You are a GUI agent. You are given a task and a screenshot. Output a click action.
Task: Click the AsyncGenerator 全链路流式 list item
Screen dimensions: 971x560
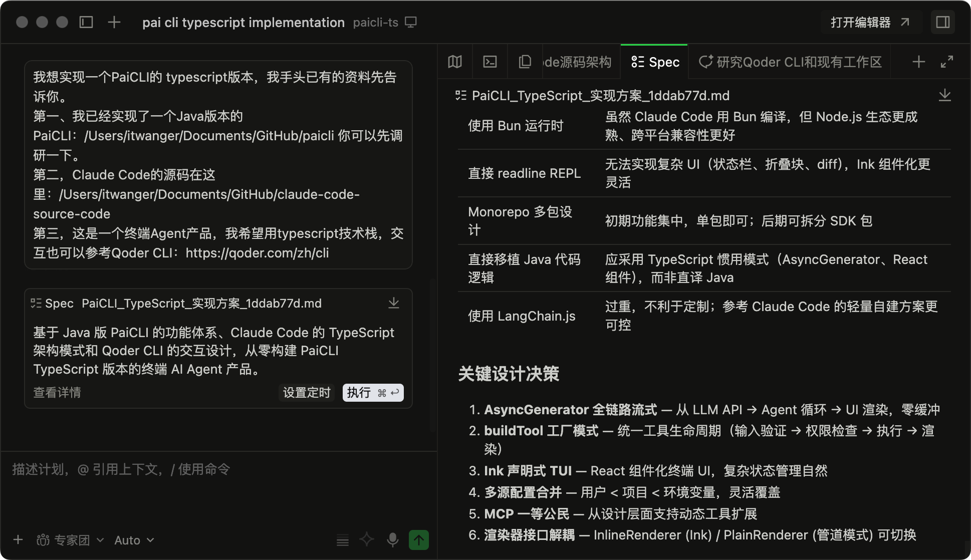click(711, 410)
